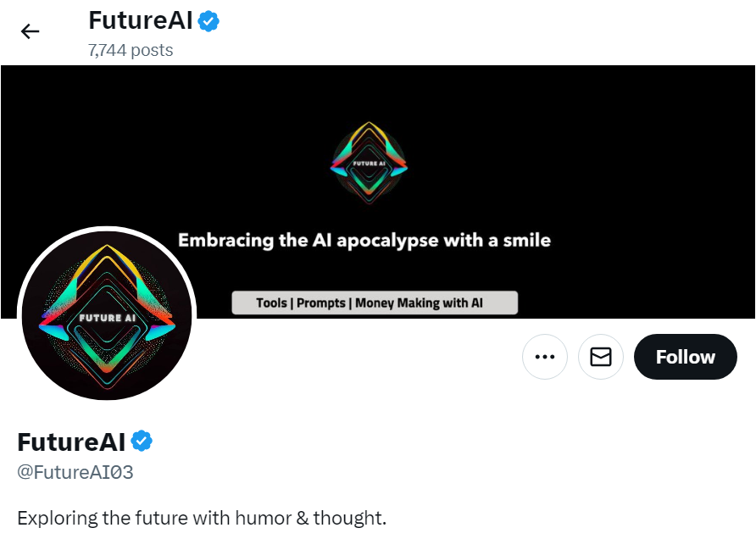Follow the FutureAI account
This screenshot has height=539, width=756.
click(x=685, y=357)
